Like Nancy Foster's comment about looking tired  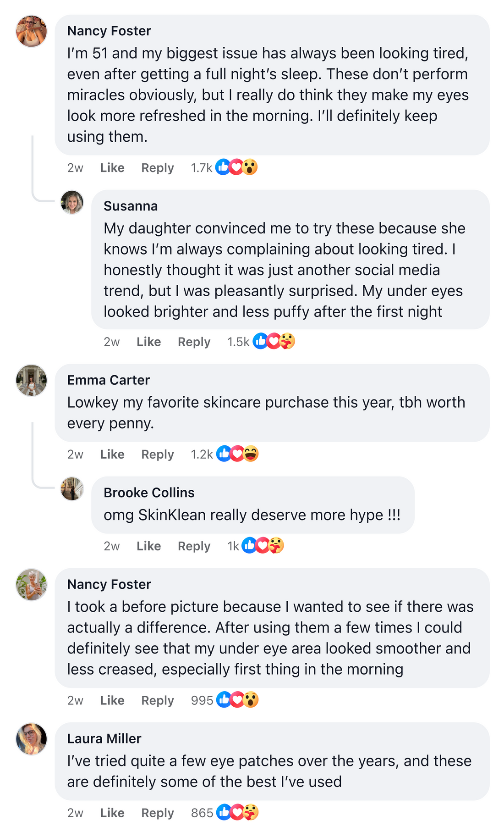click(112, 168)
